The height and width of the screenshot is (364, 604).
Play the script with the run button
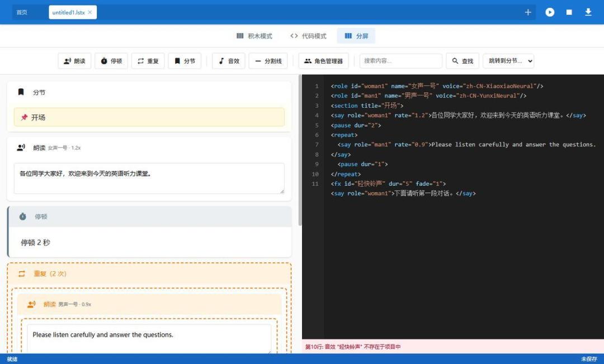click(x=550, y=12)
